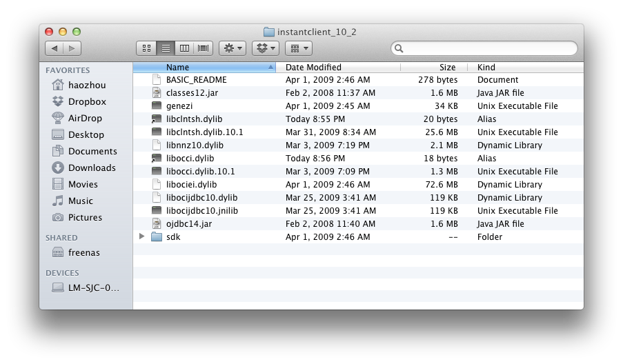Click the instantclient_10_2 title folder icon

(x=269, y=32)
